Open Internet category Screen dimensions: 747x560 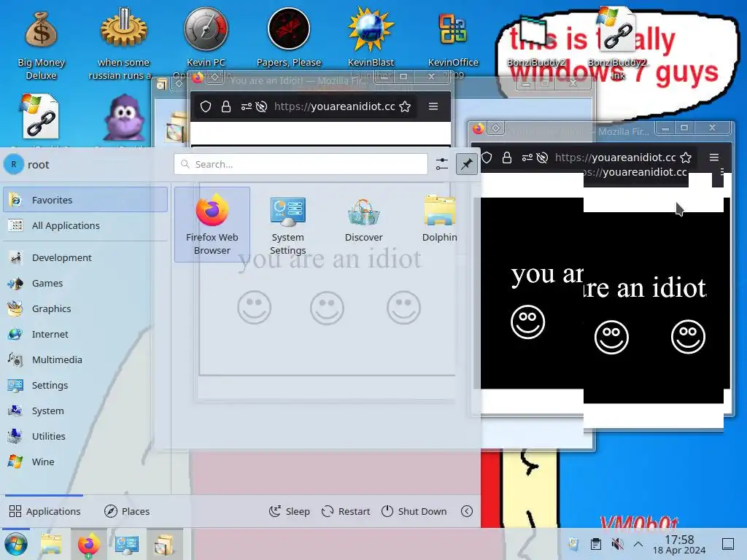[85, 334]
